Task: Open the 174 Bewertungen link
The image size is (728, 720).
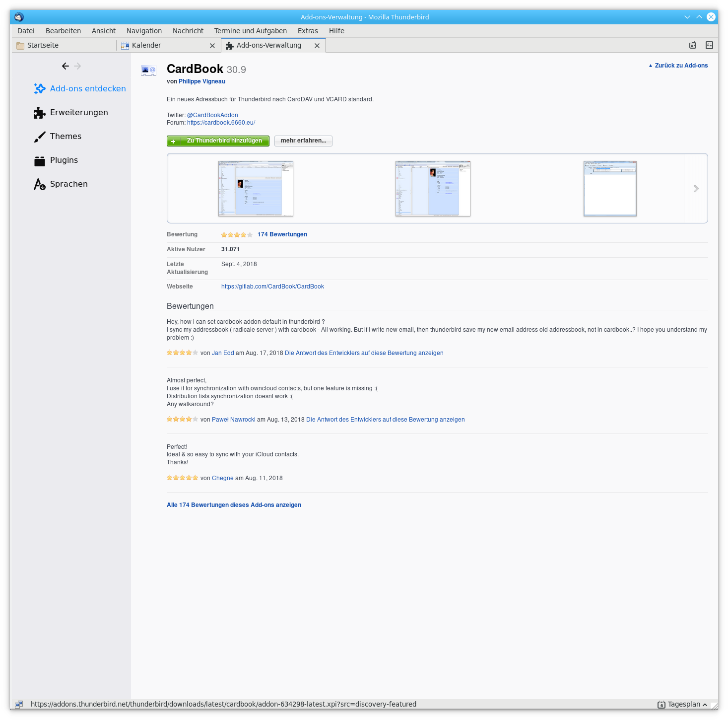Action: click(282, 234)
